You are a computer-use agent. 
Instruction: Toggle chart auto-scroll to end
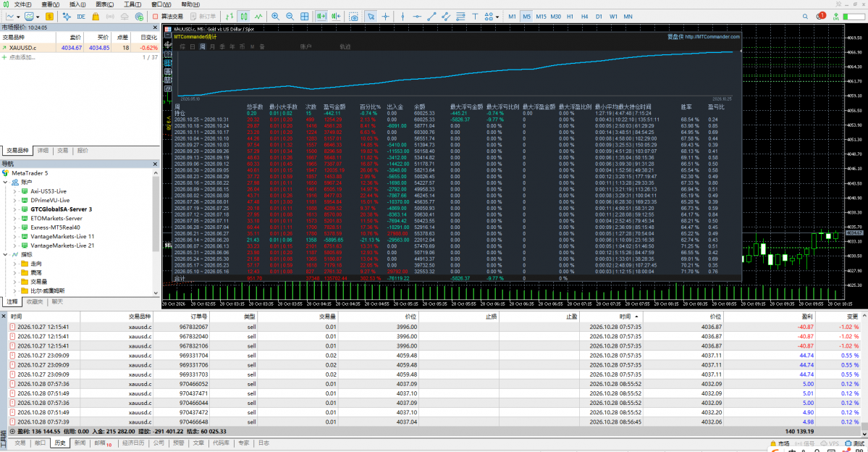click(x=321, y=17)
